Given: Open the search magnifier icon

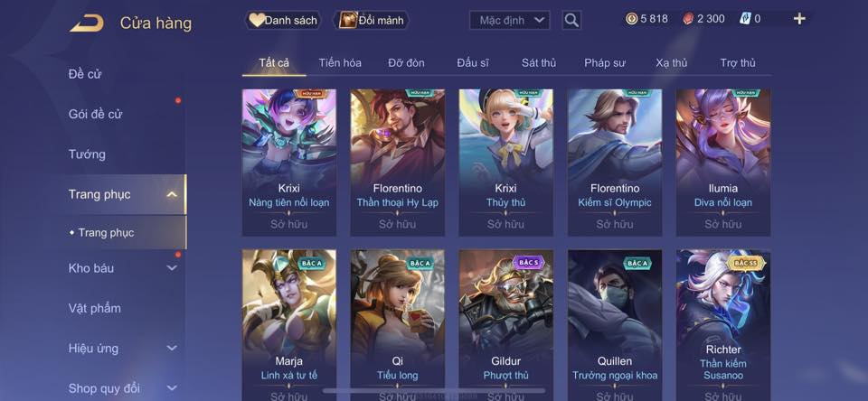Looking at the screenshot, I should [571, 21].
